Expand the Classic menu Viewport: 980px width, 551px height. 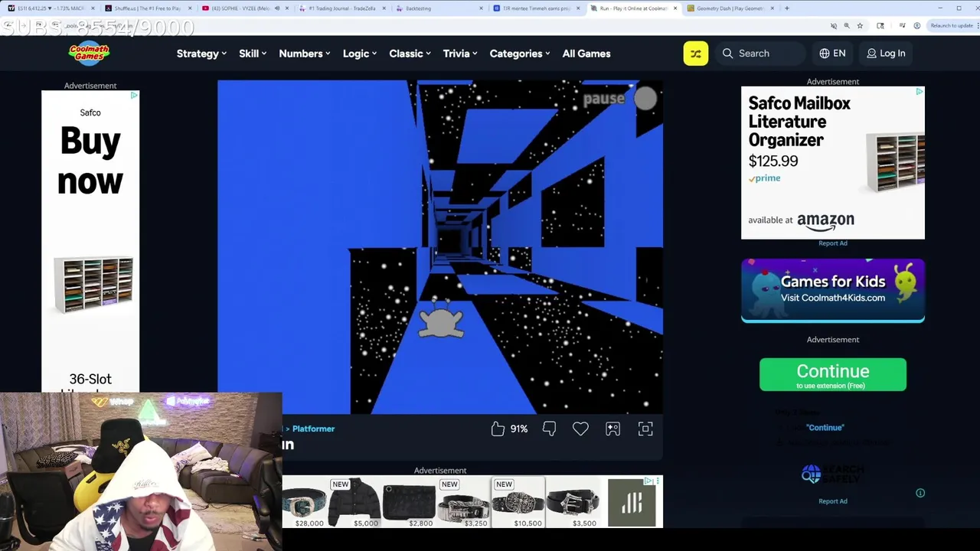point(410,54)
